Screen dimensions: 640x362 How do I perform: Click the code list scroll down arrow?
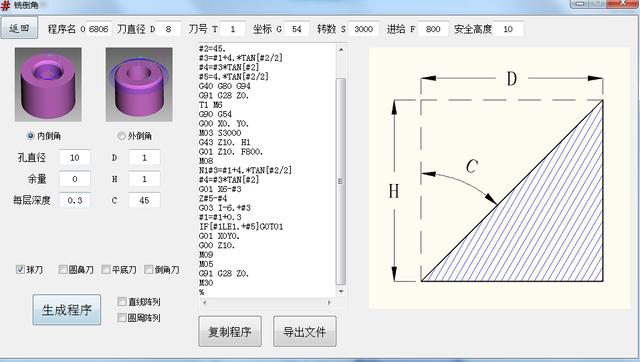[341, 291]
